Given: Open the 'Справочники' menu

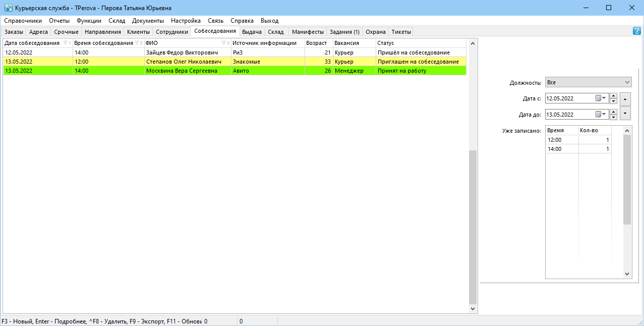Looking at the screenshot, I should point(23,21).
